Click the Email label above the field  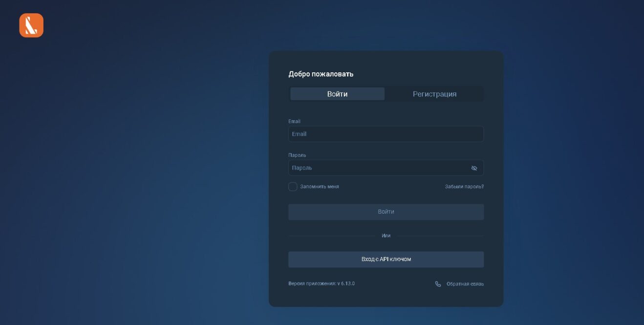click(294, 121)
